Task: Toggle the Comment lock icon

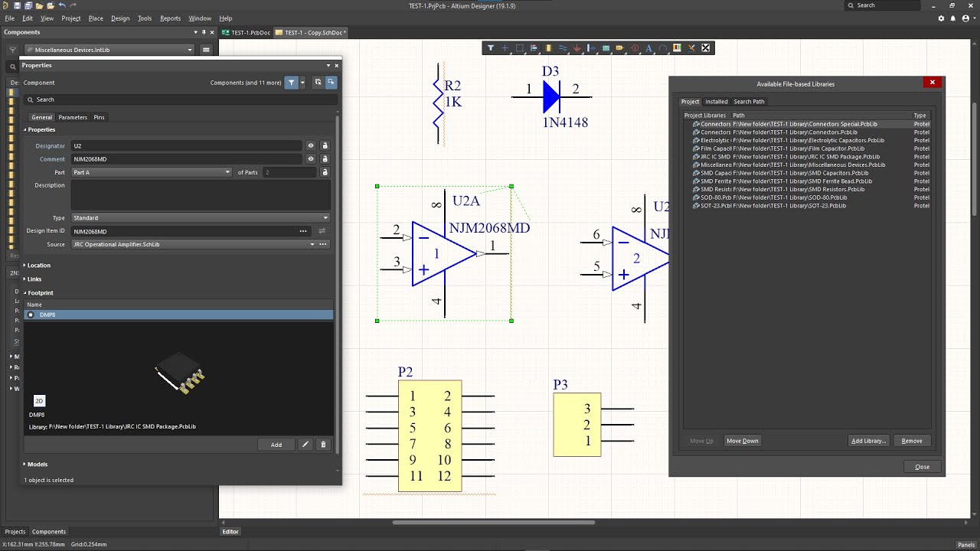Action: click(x=325, y=159)
